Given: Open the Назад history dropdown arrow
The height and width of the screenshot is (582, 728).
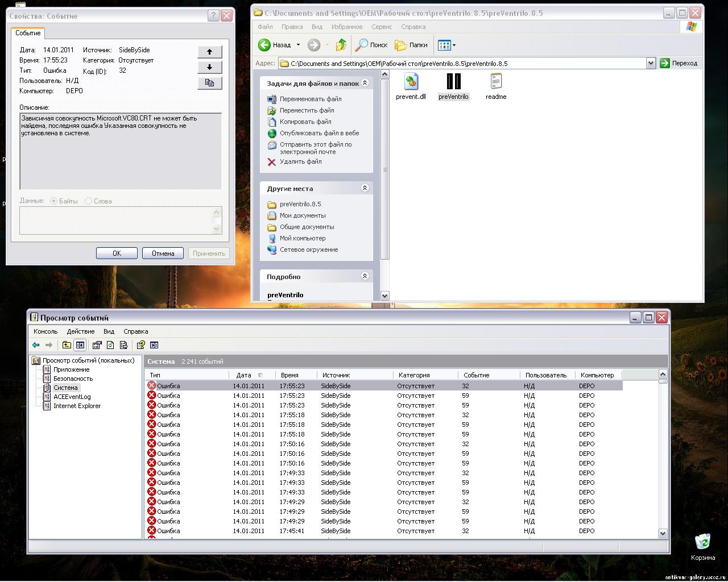Looking at the screenshot, I should pyautogui.click(x=298, y=45).
